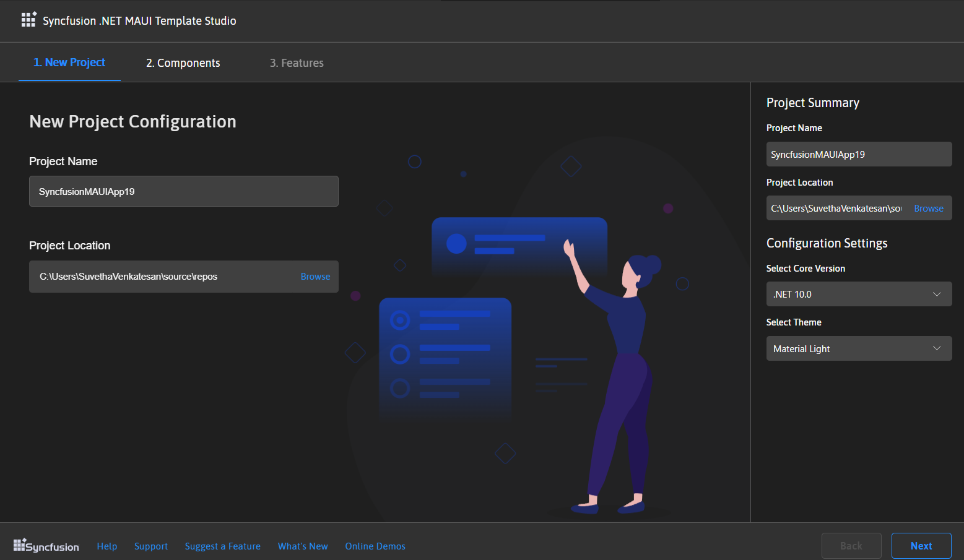Click Project Name field in Project Summary
The image size is (964, 560).
859,154
